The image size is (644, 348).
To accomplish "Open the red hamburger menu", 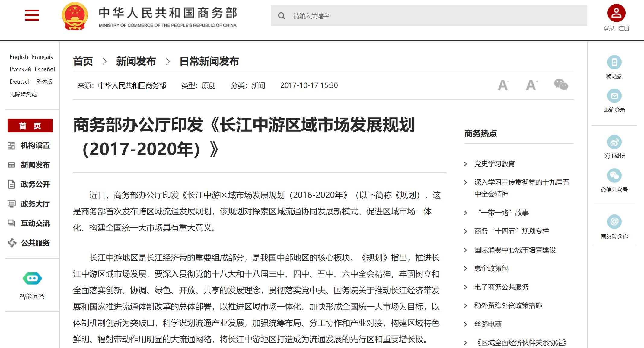I will pos(32,15).
